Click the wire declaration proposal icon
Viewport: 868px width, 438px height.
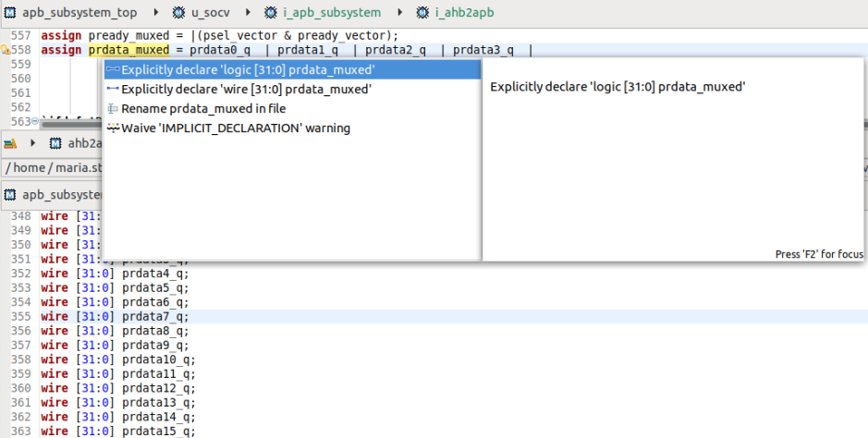click(x=113, y=89)
